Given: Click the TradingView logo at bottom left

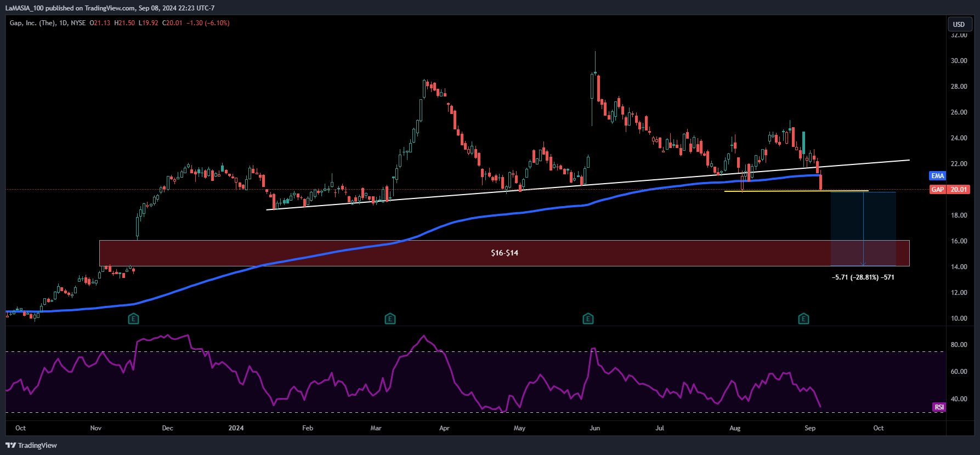Looking at the screenshot, I should (31, 445).
